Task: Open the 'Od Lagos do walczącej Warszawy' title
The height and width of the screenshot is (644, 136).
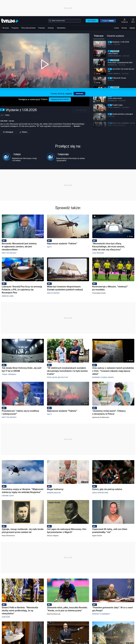Action: [x=67, y=531]
